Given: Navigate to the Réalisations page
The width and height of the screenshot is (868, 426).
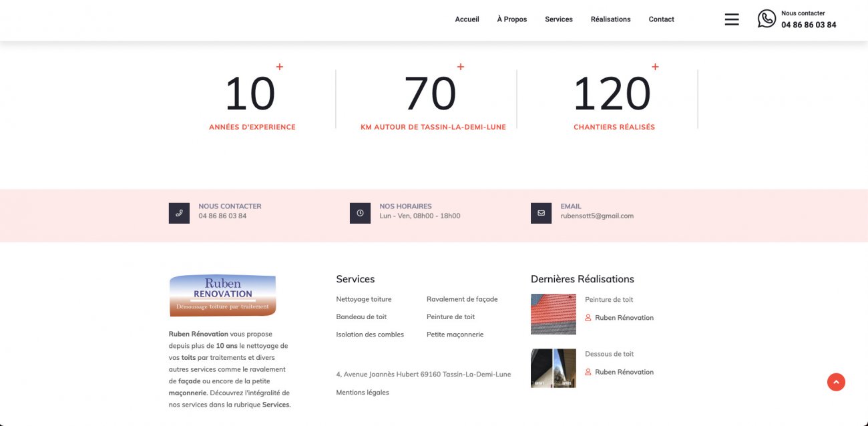Looking at the screenshot, I should click(610, 19).
